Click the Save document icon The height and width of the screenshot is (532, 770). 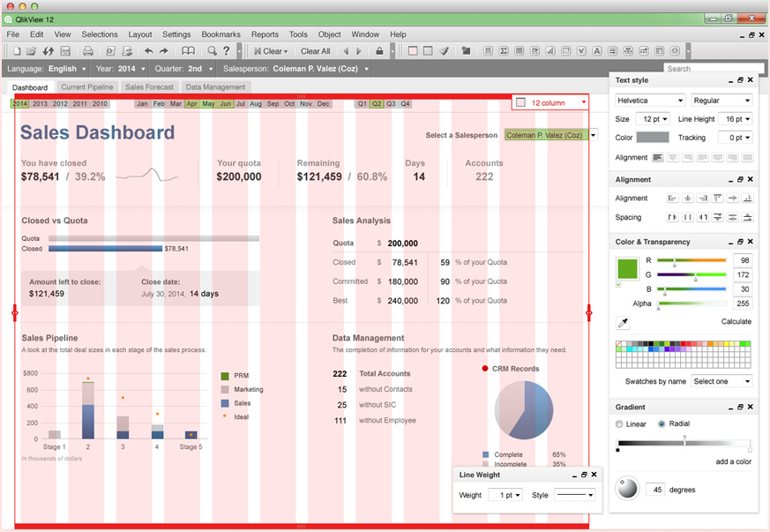(65, 50)
